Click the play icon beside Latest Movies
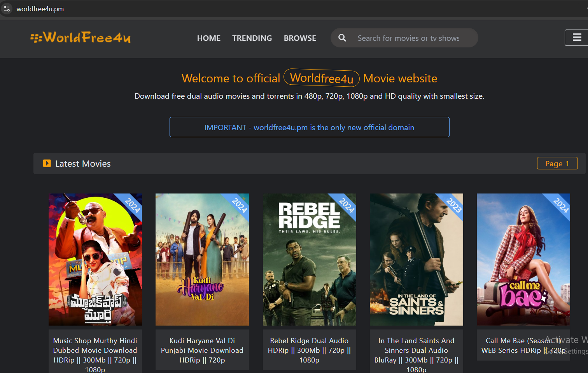Viewport: 588px width, 373px height. [47, 163]
